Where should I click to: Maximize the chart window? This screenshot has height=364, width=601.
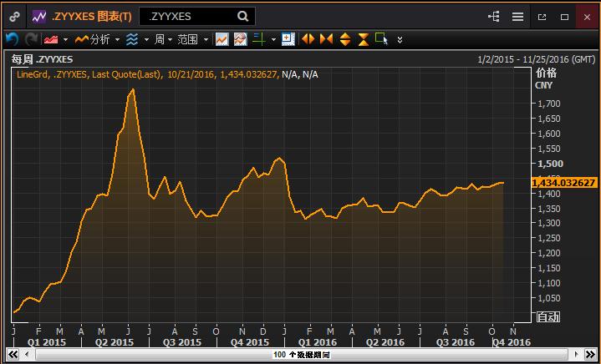point(564,17)
